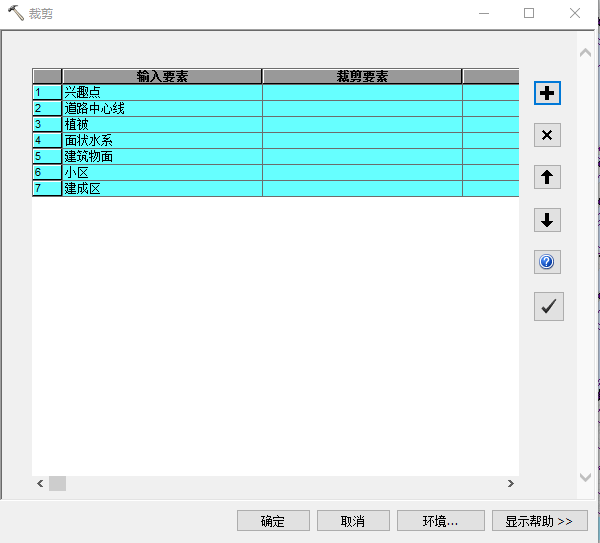Move selected row down with down arrow
Image resolution: width=600 pixels, height=543 pixels.
pyautogui.click(x=547, y=220)
